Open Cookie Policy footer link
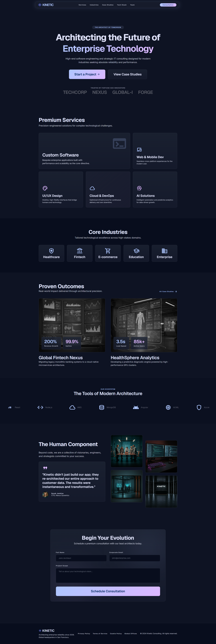The height and width of the screenshot is (644, 216). (x=116, y=634)
